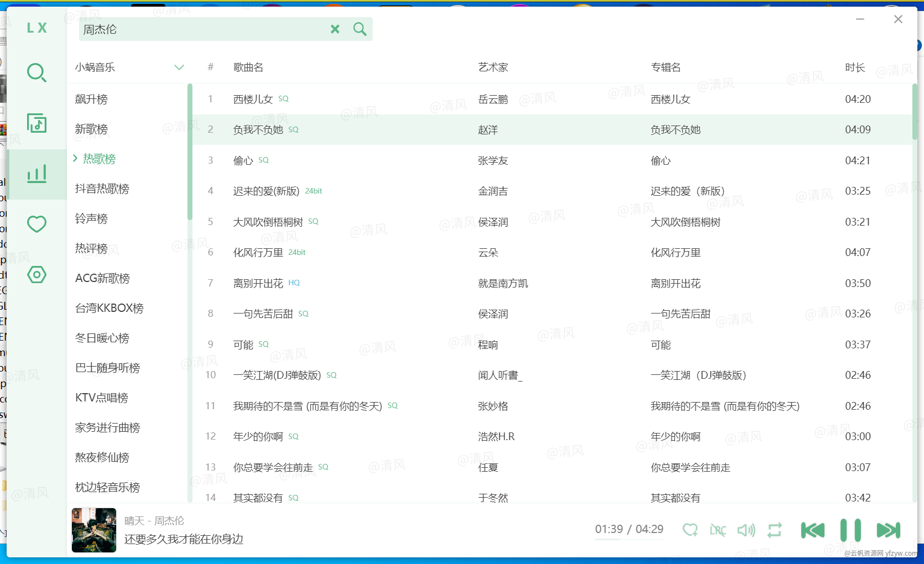Add playing song to favorites

point(690,530)
